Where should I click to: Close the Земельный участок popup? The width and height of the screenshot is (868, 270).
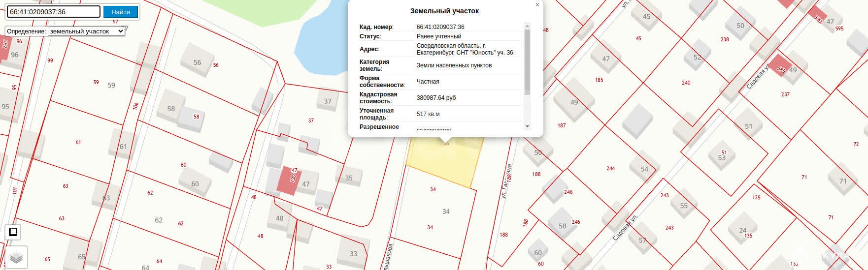[x=537, y=5]
